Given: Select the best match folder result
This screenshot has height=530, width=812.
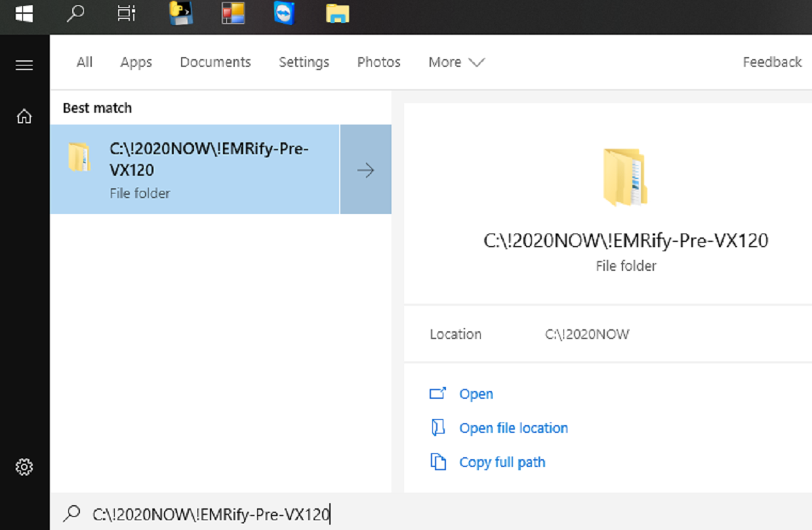Looking at the screenshot, I should pos(195,169).
